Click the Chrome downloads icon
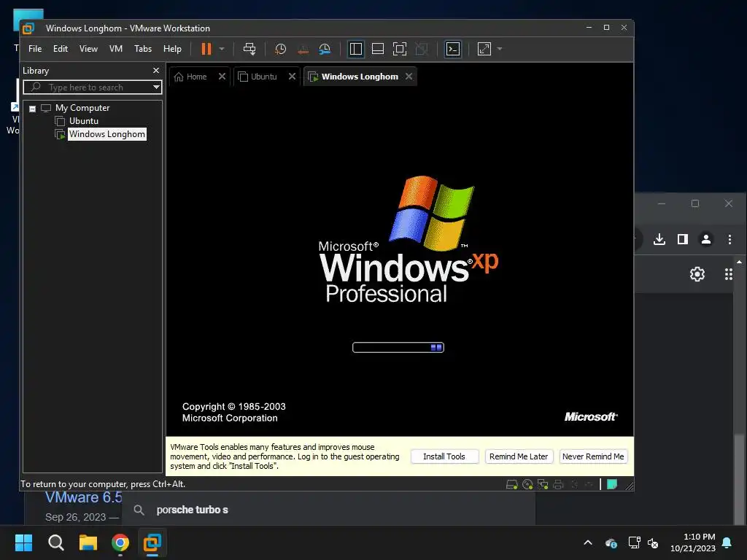The width and height of the screenshot is (747, 560). pos(659,239)
